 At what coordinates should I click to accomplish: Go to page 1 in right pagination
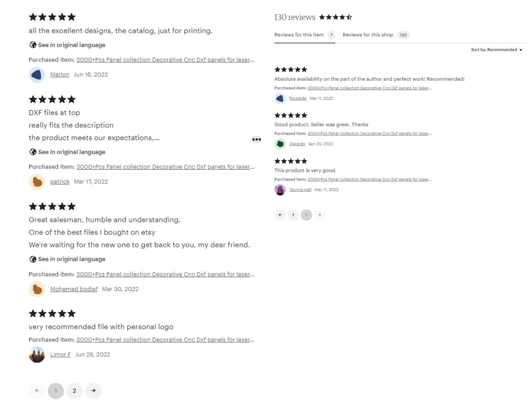coord(293,215)
